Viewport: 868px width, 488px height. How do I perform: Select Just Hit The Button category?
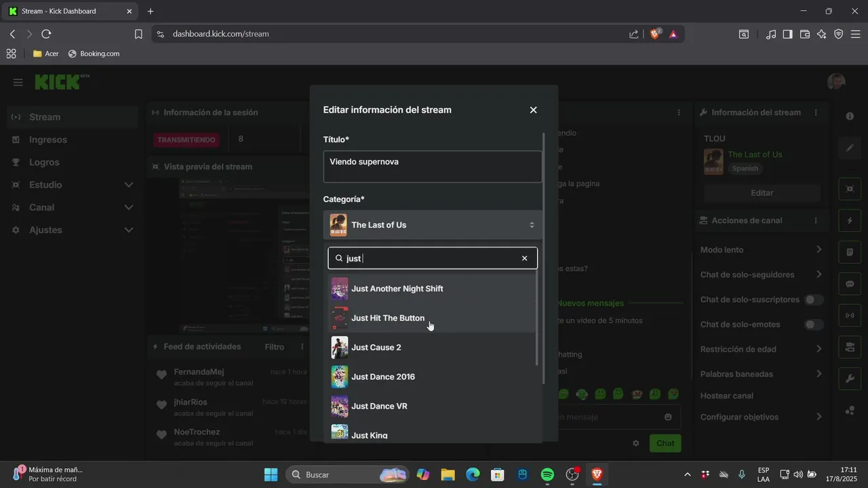coord(432,318)
